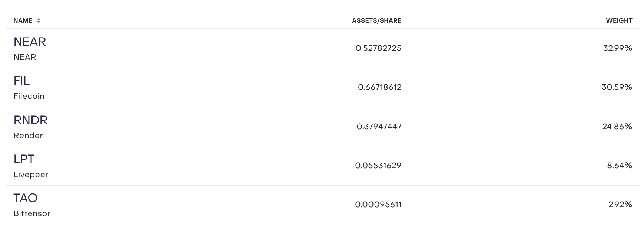Viewport: 644px width, 225px height.
Task: Click the Bittensor asset name
Action: click(x=32, y=213)
